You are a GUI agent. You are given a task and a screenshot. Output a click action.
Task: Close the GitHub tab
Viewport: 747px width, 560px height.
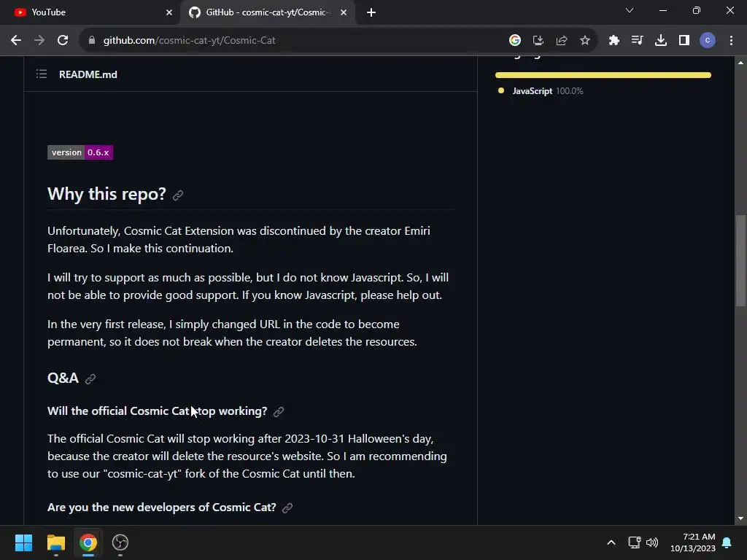pos(344,12)
